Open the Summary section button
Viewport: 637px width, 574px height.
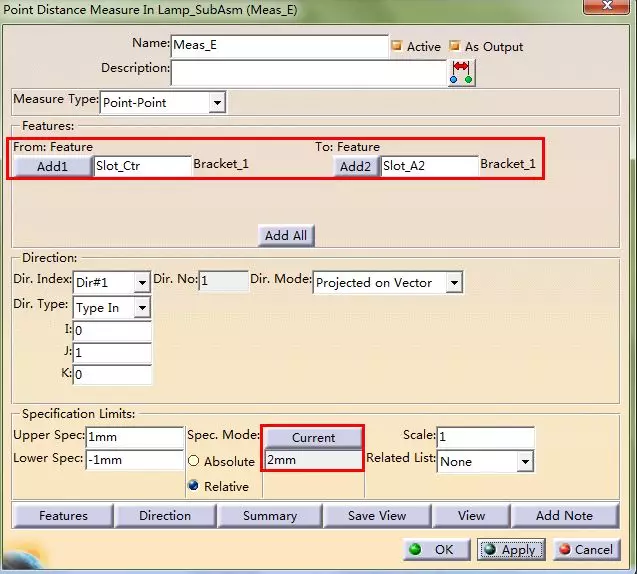coord(269,516)
